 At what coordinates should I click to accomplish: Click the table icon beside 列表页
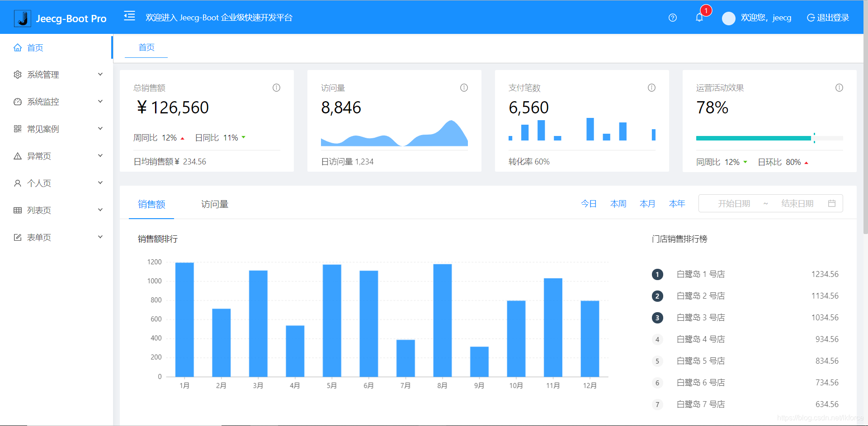pyautogui.click(x=18, y=210)
